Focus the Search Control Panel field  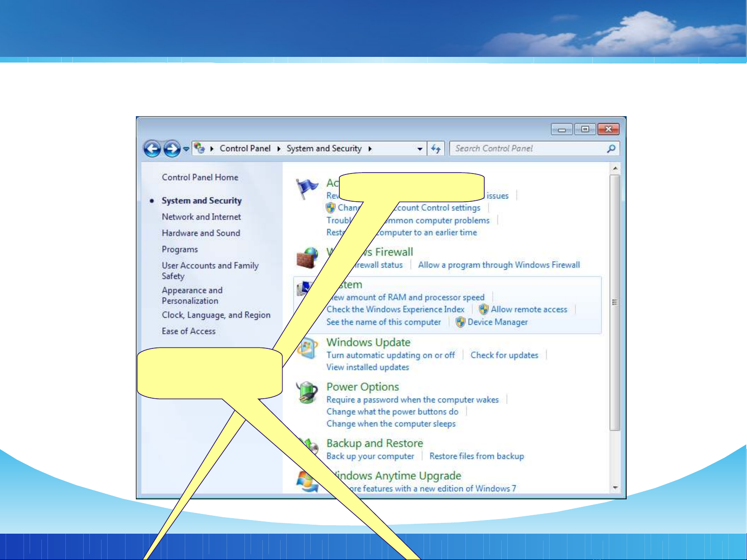point(535,149)
